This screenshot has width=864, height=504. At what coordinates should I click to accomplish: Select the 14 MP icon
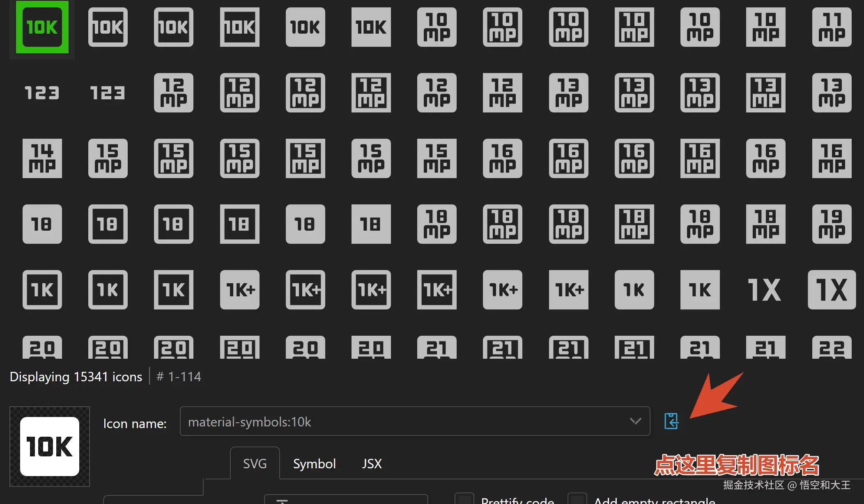[42, 158]
